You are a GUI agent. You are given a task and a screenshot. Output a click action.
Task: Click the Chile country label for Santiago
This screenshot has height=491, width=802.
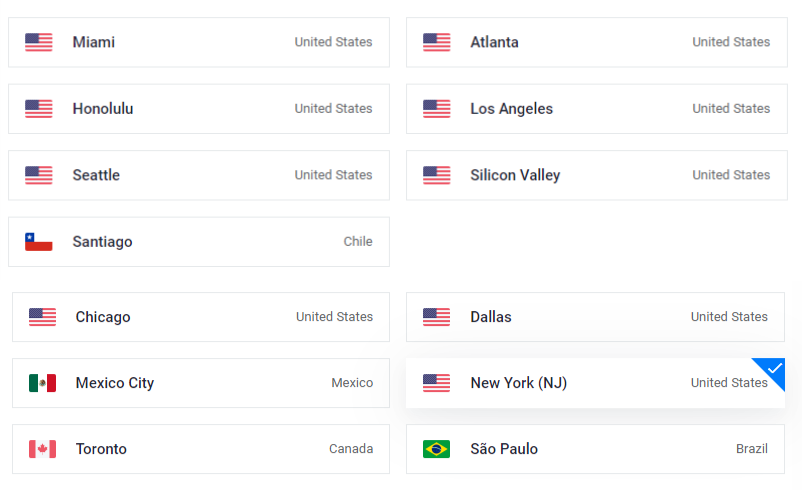point(358,241)
